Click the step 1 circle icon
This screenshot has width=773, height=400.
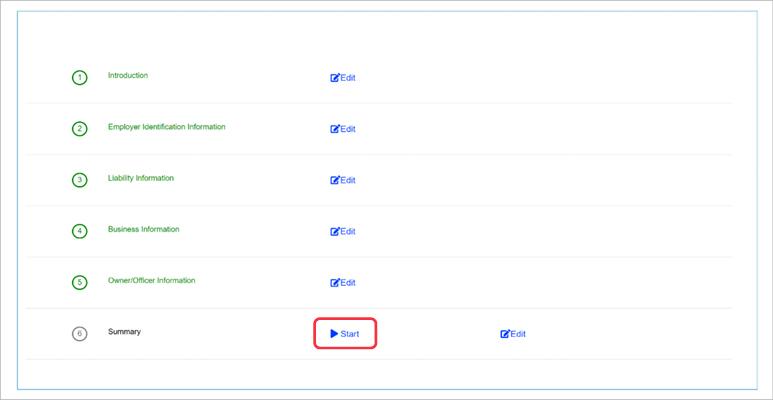point(80,77)
